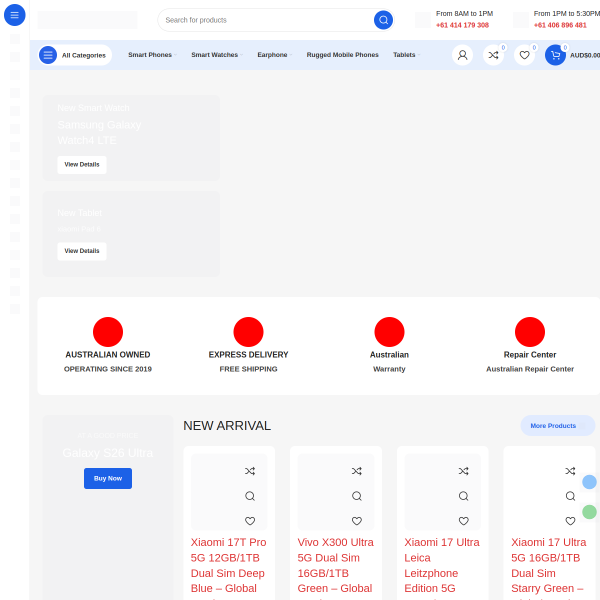Viewport: 600px width, 600px height.
Task: Click the More Products button
Action: click(x=558, y=426)
